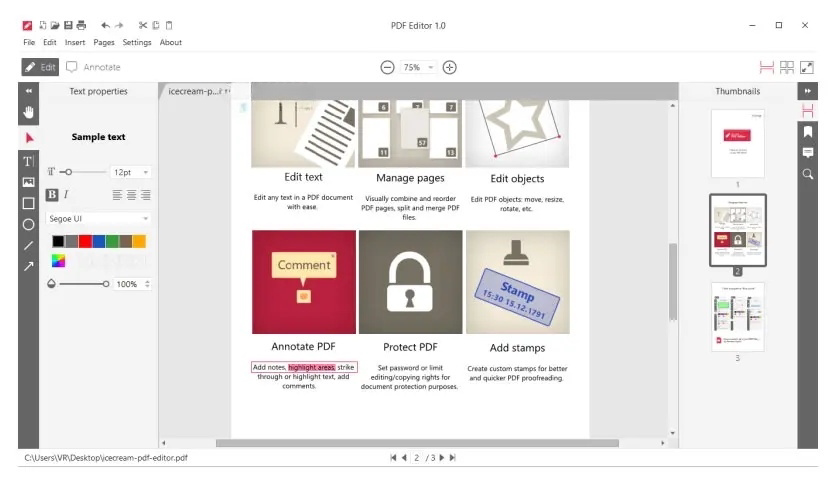Toggle Italic text formatting

[66, 195]
